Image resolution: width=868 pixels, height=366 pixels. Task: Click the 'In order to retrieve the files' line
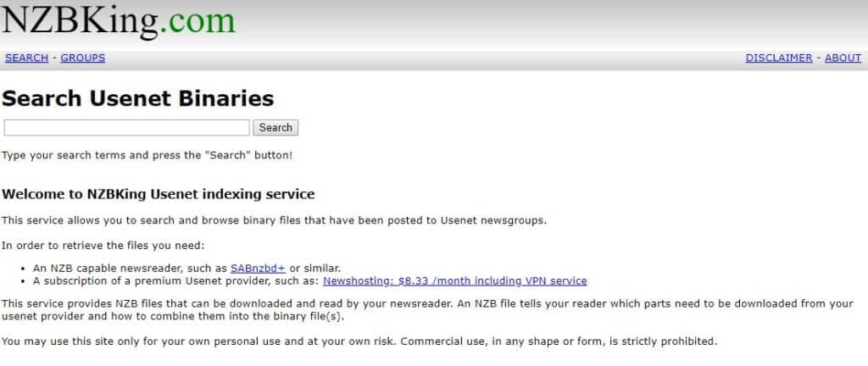(103, 246)
